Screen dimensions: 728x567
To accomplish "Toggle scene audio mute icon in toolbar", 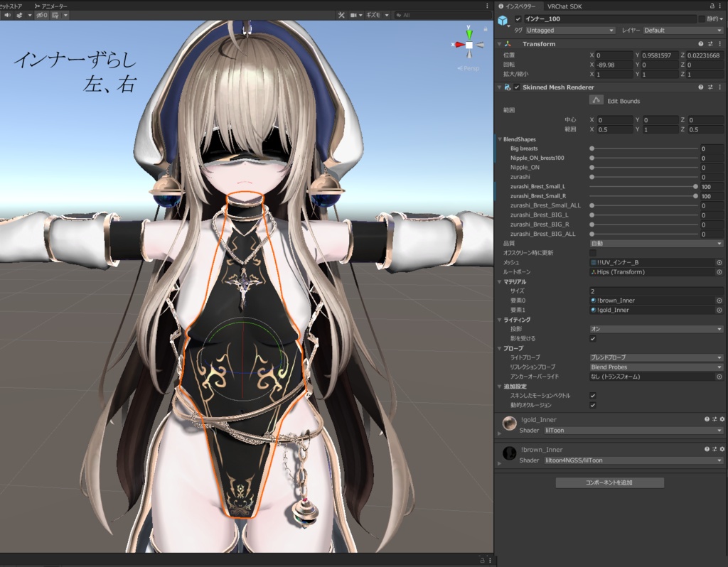I will [7, 16].
